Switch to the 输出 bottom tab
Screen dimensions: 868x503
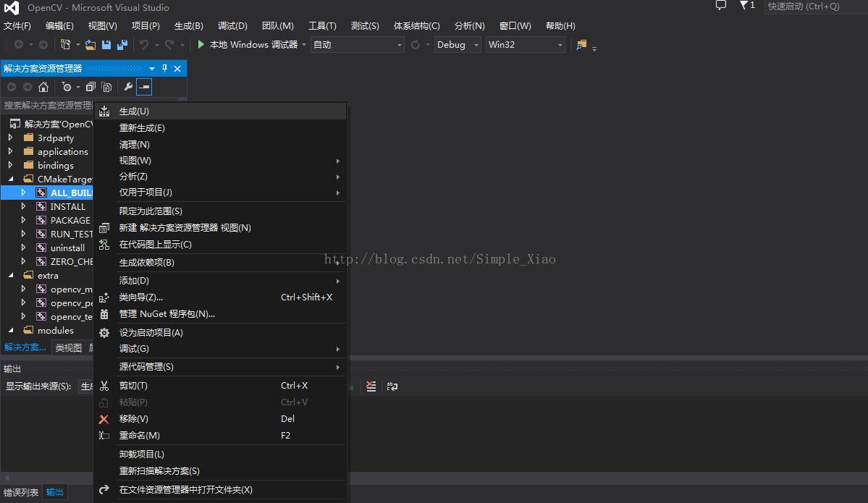point(54,492)
